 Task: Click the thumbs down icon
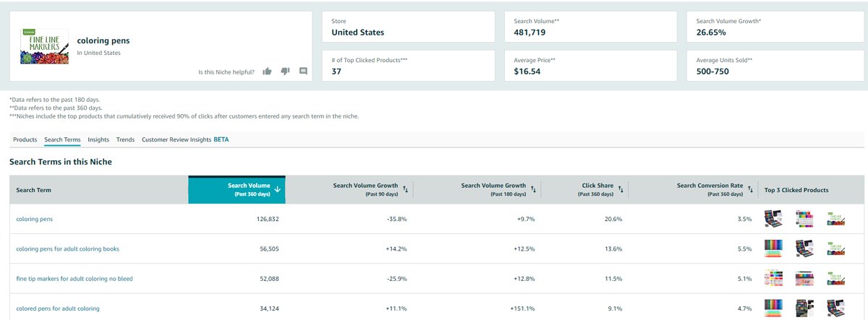coord(285,72)
